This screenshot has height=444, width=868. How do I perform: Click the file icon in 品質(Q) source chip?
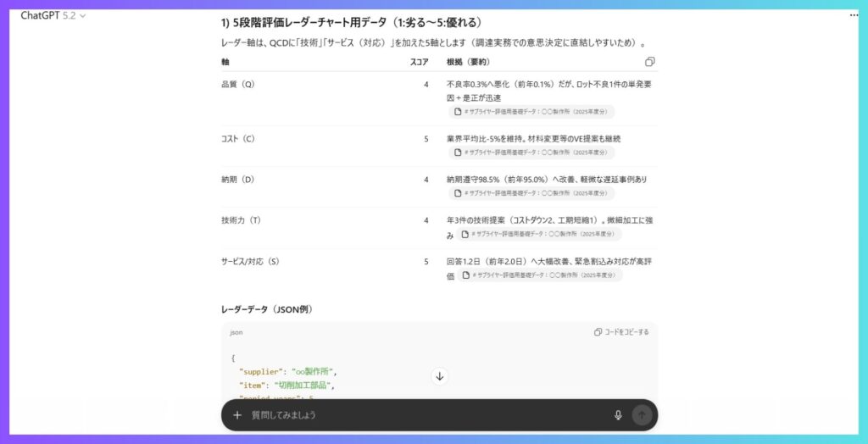458,112
